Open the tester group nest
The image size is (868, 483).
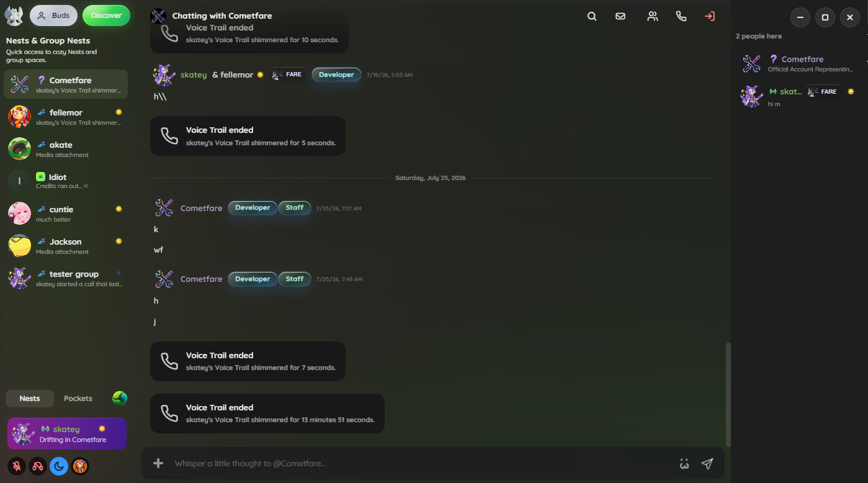pos(66,278)
